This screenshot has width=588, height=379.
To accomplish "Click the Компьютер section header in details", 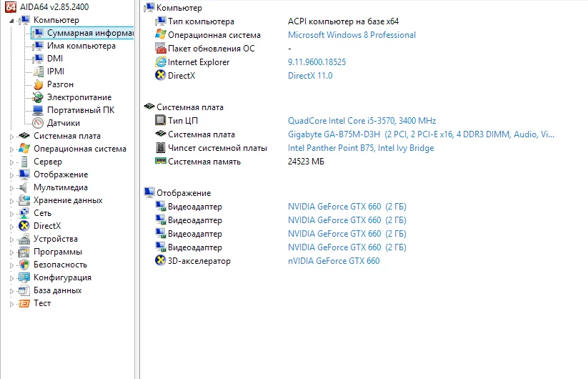I will pyautogui.click(x=179, y=8).
